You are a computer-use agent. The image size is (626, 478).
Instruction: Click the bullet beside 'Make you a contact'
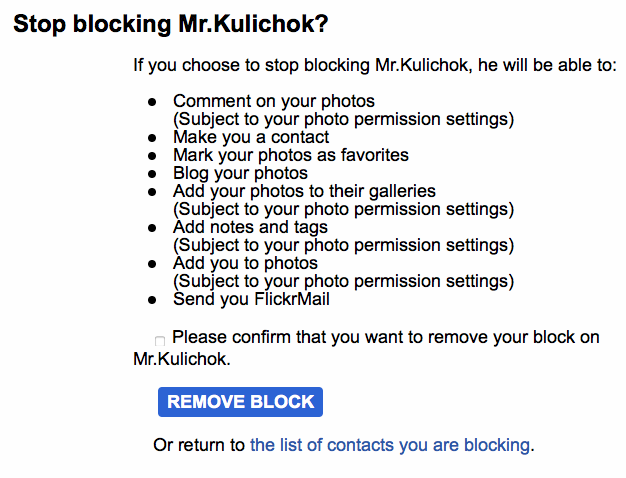(152, 138)
